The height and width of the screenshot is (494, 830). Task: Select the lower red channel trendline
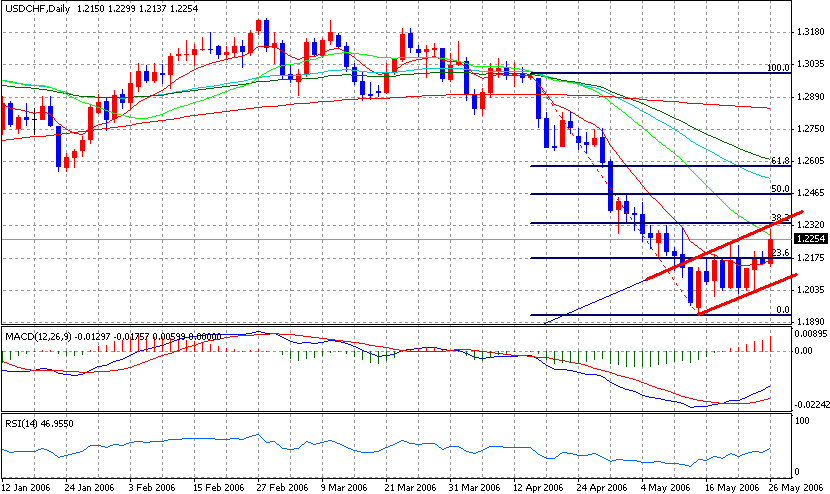click(x=748, y=294)
